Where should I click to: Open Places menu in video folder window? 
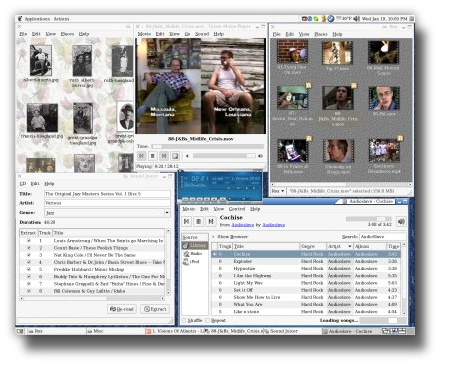point(321,34)
